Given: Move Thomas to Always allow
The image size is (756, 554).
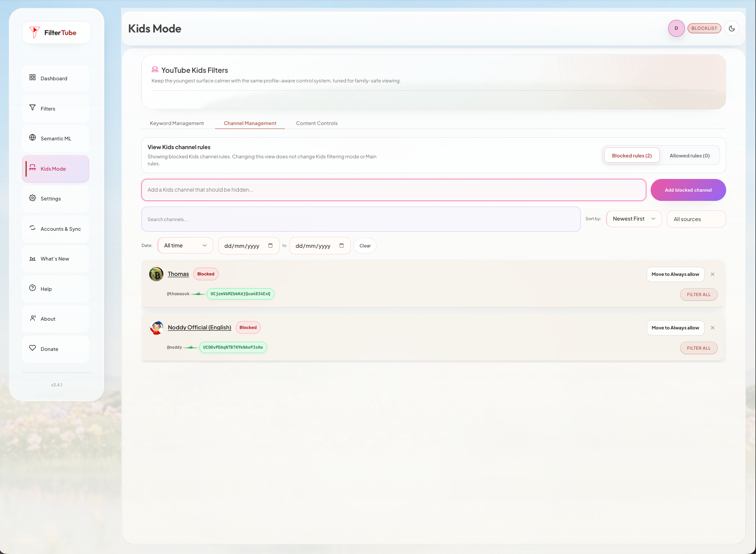Looking at the screenshot, I should point(675,275).
